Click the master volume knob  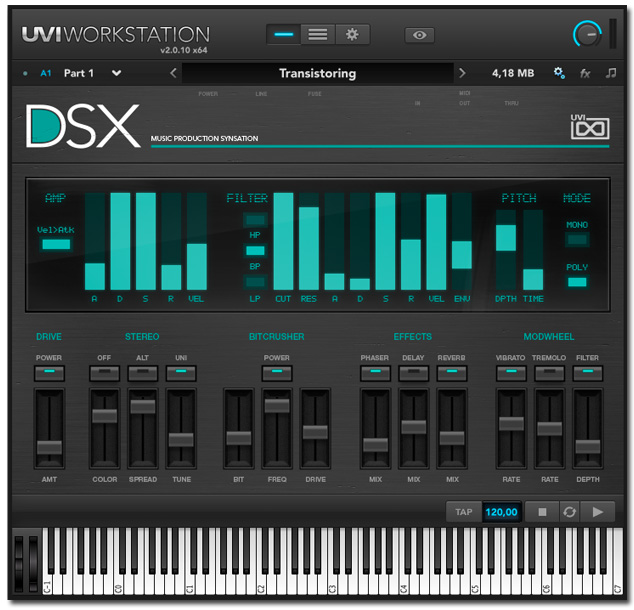[587, 34]
